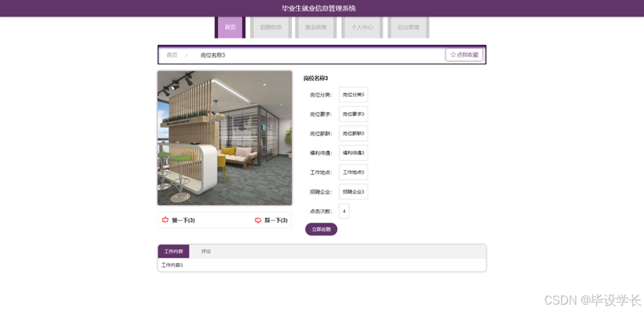The width and height of the screenshot is (644, 311).
Task: Switch to the 评论 tab
Action: (206, 251)
